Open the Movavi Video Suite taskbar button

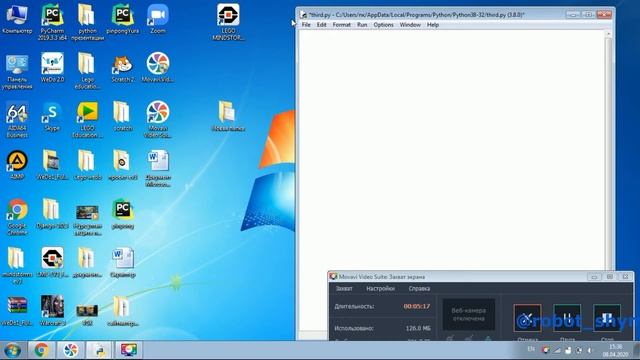[x=70, y=350]
